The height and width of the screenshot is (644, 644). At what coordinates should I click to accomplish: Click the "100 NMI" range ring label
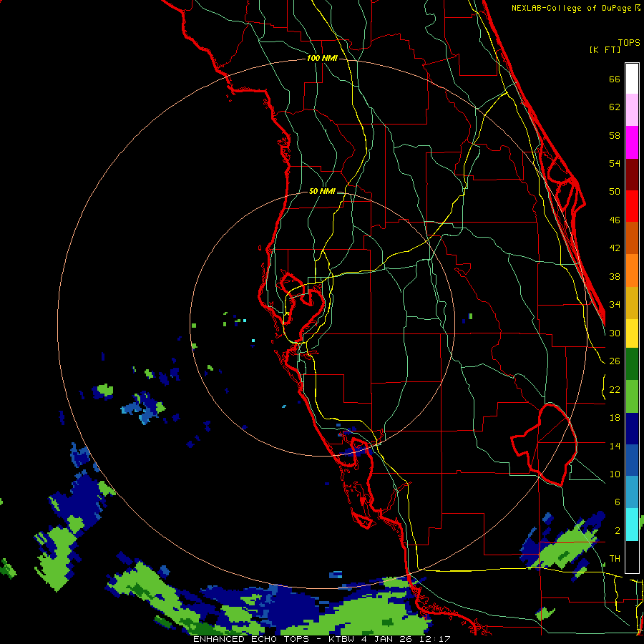[x=323, y=58]
